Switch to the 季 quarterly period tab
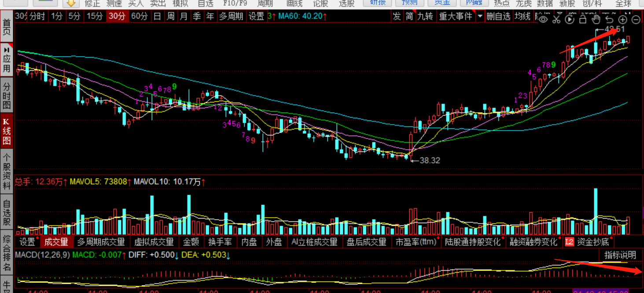This screenshot has height=293, width=644. click(197, 16)
